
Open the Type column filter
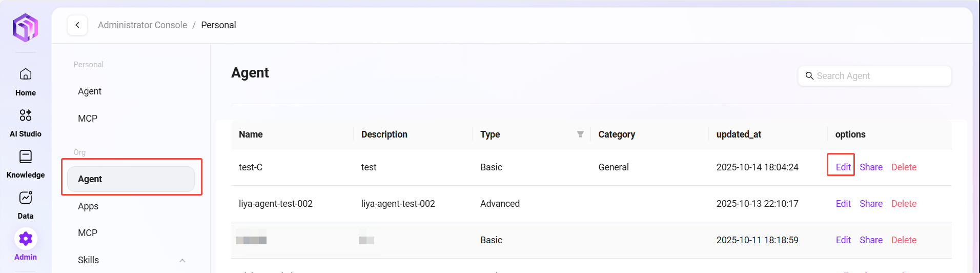click(580, 134)
